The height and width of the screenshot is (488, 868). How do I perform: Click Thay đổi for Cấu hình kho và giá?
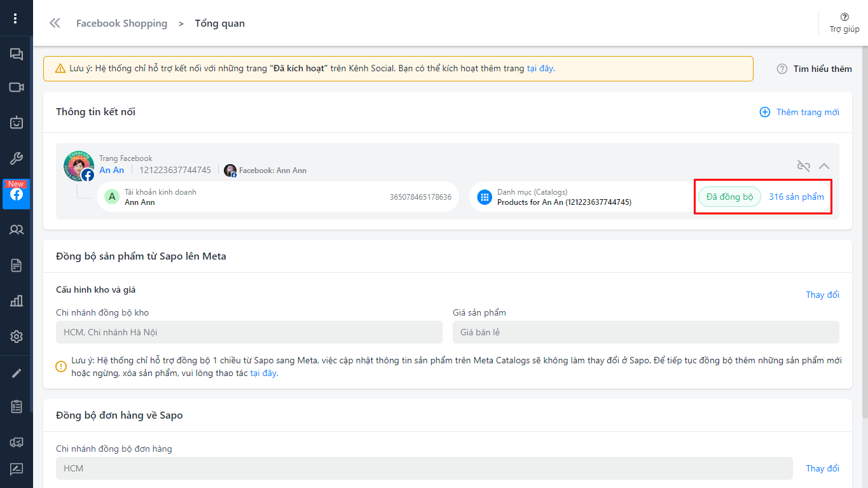(822, 295)
